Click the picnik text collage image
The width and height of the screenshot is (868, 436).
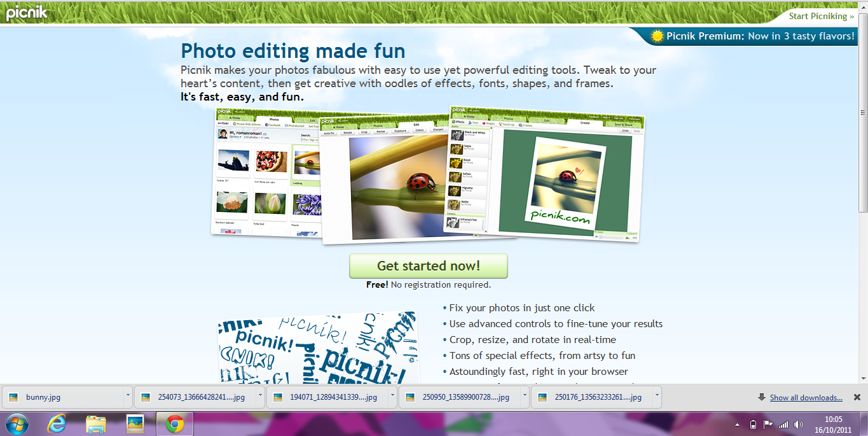pos(318,347)
